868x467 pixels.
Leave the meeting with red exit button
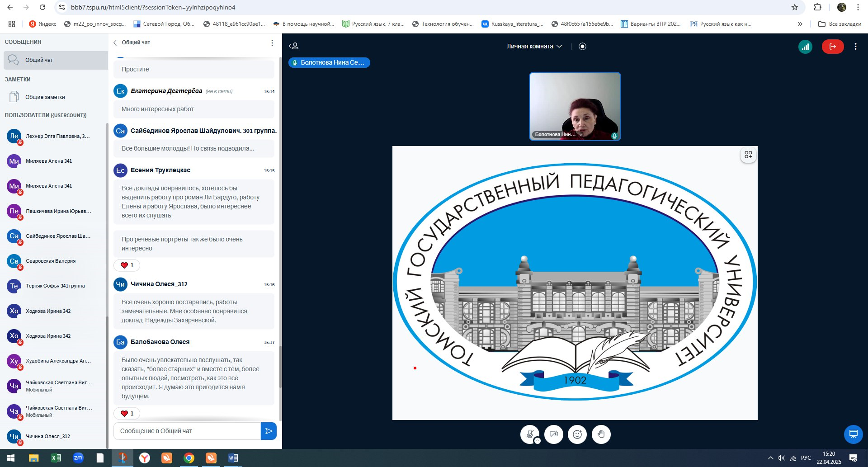[x=833, y=47]
